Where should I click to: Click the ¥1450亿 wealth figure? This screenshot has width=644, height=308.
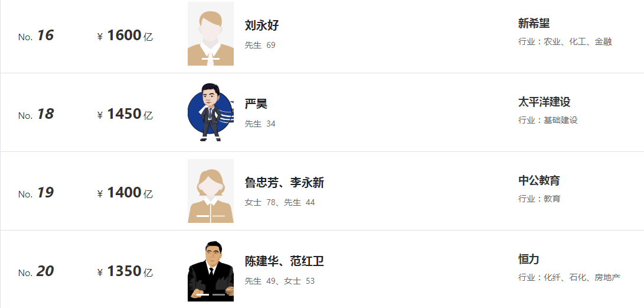point(125,114)
